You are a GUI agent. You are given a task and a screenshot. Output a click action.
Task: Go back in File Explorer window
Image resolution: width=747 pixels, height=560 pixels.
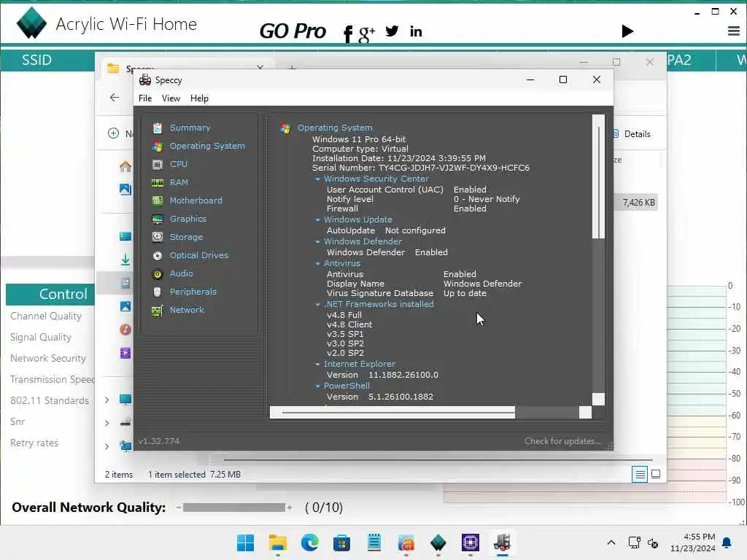point(115,98)
